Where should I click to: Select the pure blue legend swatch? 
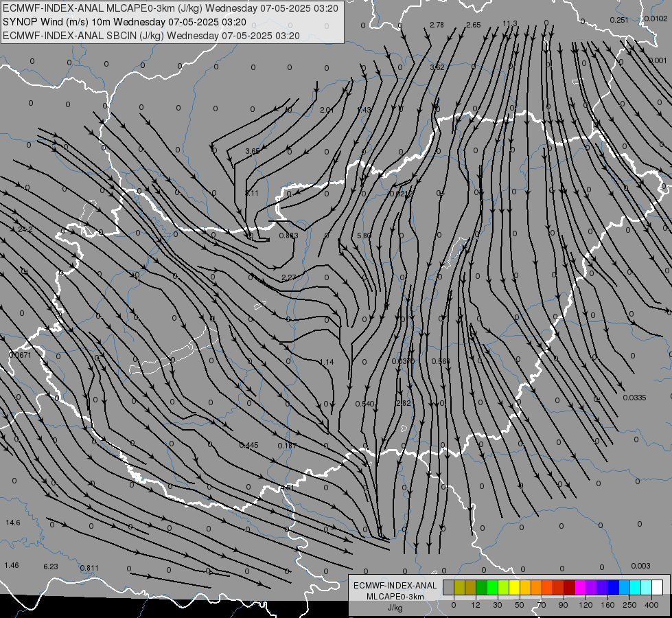614,588
